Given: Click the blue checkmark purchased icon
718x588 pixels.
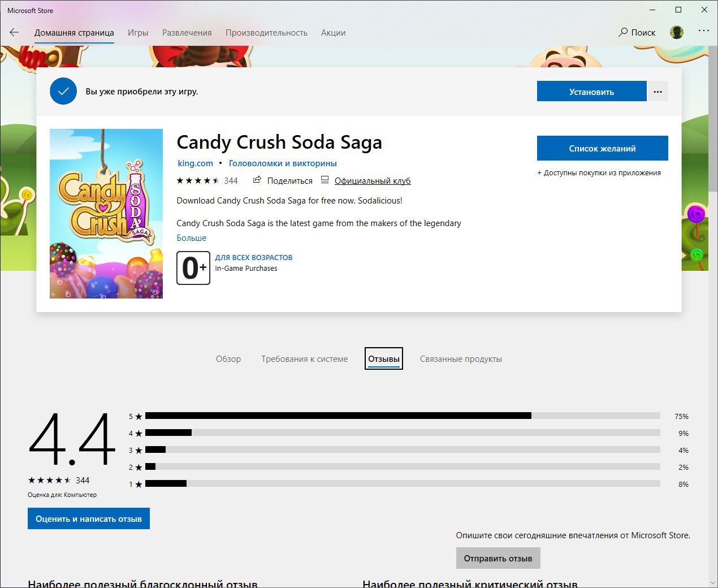Looking at the screenshot, I should click(x=63, y=91).
